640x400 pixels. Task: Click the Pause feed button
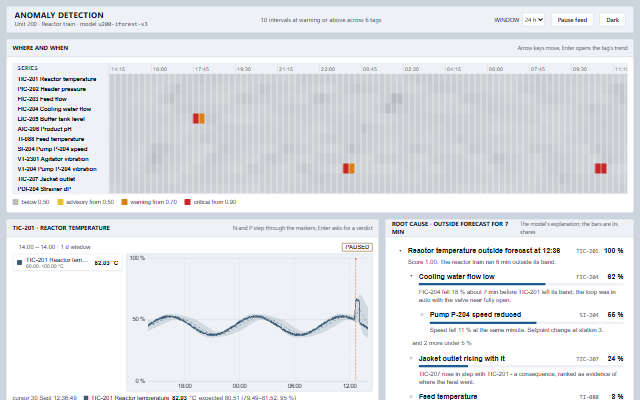[x=572, y=20]
